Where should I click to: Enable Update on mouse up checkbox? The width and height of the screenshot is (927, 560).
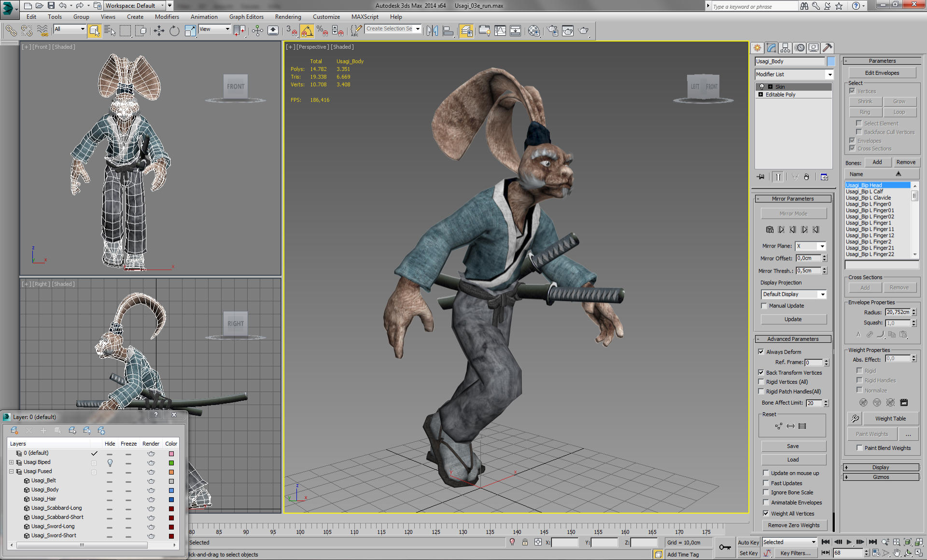(766, 473)
